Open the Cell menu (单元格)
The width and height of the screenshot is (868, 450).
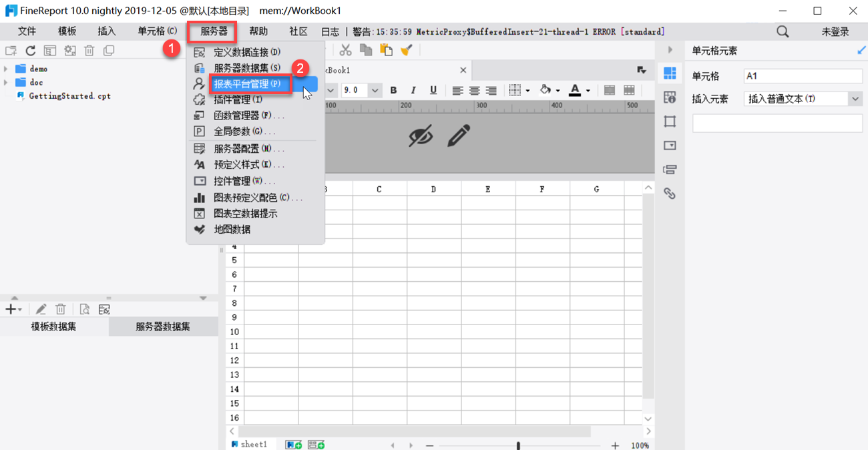[158, 31]
